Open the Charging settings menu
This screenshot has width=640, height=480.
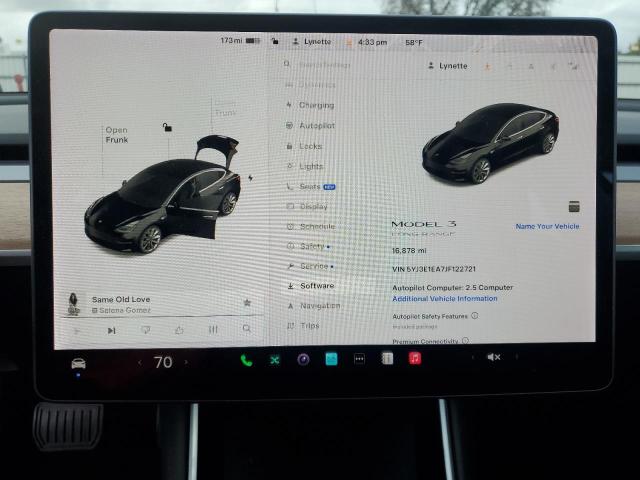(316, 105)
